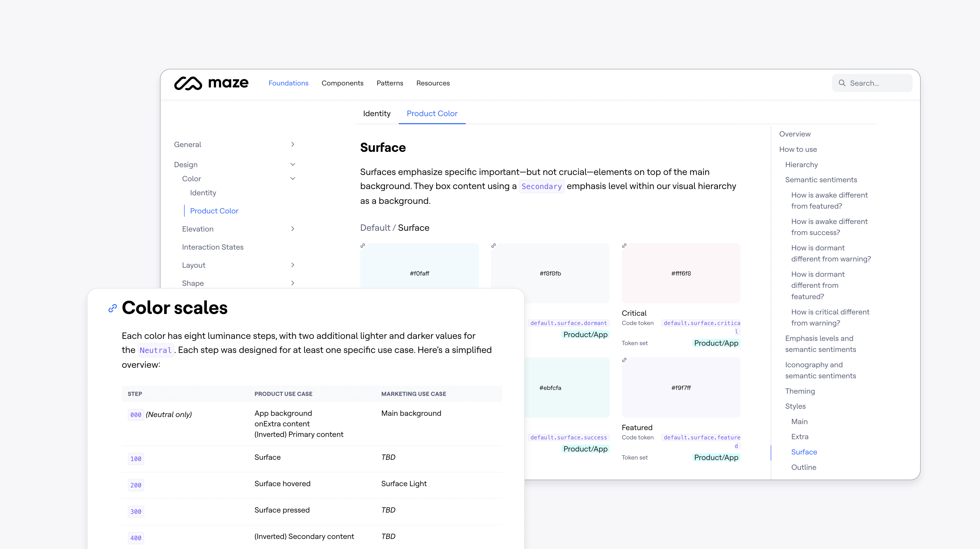Click anchor link icon above #fff6f8 swatch
The width and height of the screenshot is (980, 549).
coord(624,246)
